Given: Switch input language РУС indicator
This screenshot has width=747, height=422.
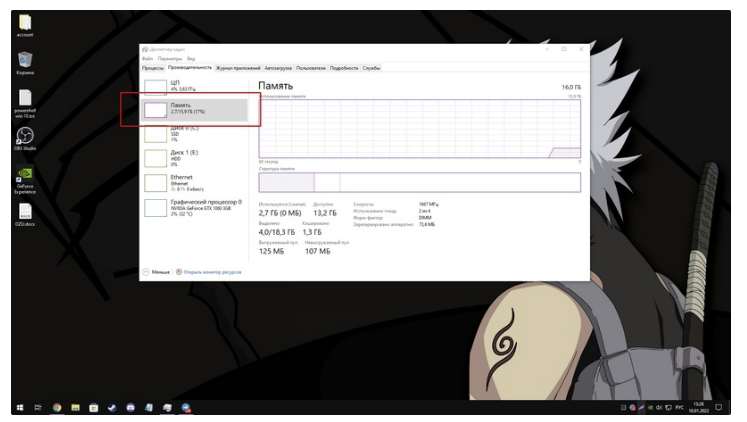Looking at the screenshot, I should (x=679, y=408).
